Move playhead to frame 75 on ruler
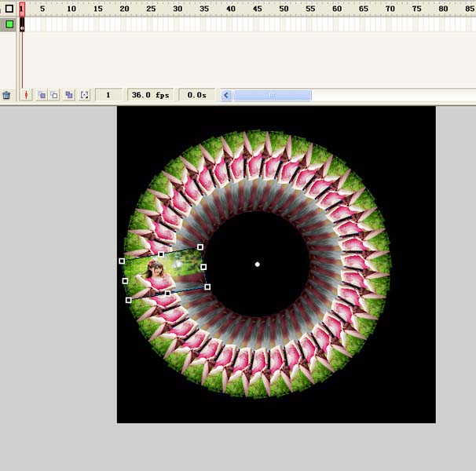The image size is (476, 471). click(416, 9)
